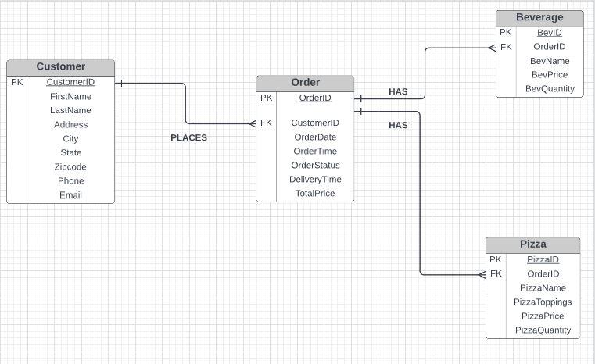
Task: Click the FK label in Order table
Action: 267,123
